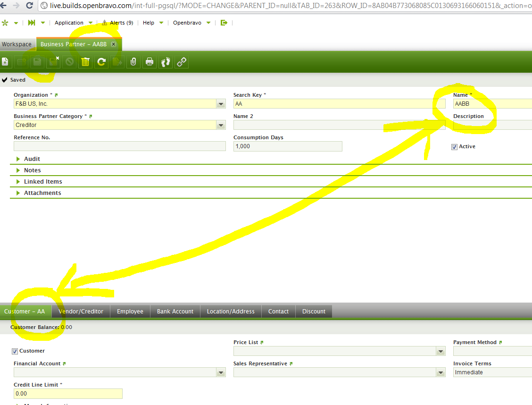532x405 pixels.
Task: Expand the Audit section
Action: (x=32, y=159)
